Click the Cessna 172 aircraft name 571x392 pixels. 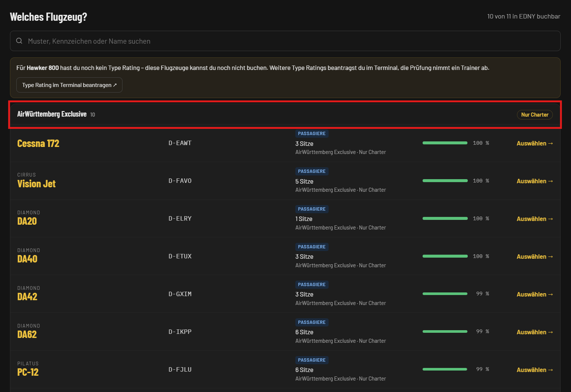[38, 143]
